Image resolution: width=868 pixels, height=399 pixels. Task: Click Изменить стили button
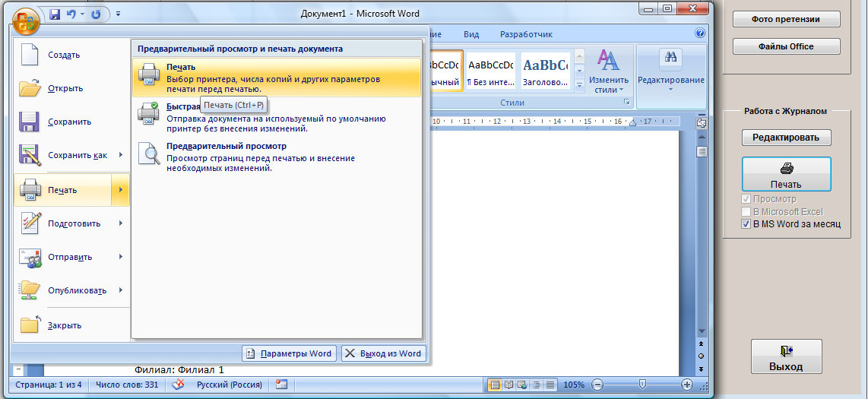click(608, 72)
